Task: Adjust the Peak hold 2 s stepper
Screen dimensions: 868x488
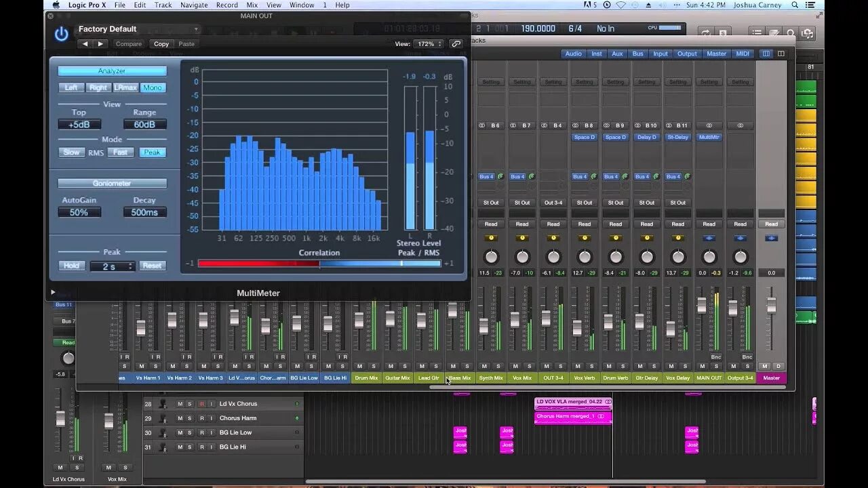Action: tap(113, 266)
